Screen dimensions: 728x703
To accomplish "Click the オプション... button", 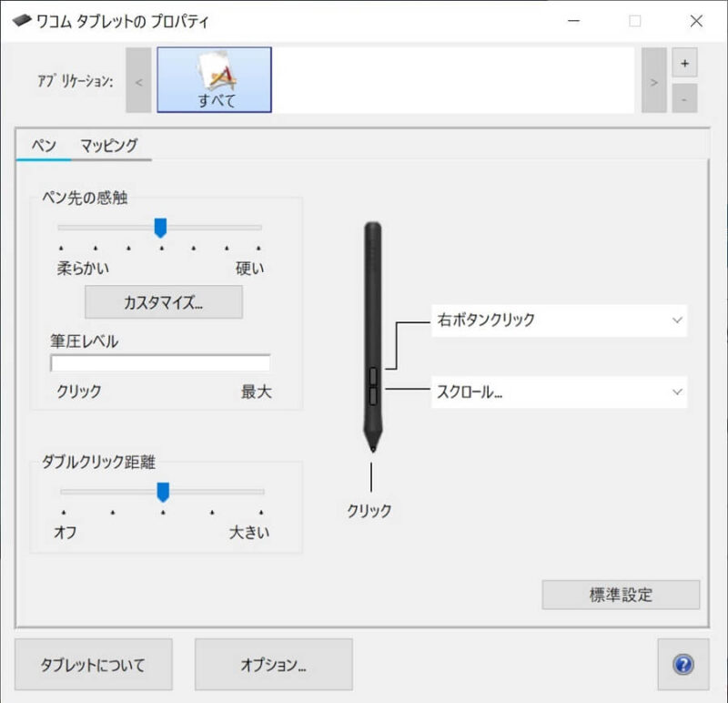I will coord(274,664).
